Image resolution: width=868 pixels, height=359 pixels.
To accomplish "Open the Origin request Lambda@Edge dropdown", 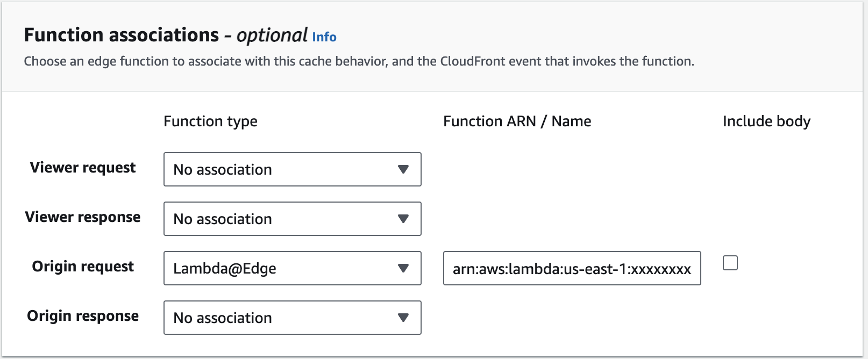I will [285, 268].
